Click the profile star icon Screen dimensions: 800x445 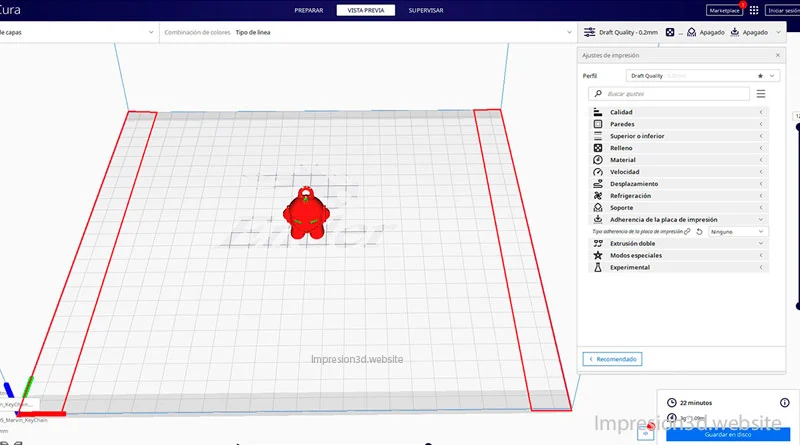coord(760,76)
